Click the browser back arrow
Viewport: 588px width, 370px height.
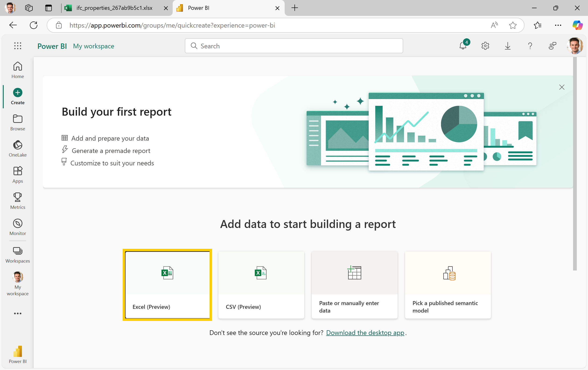[13, 25]
